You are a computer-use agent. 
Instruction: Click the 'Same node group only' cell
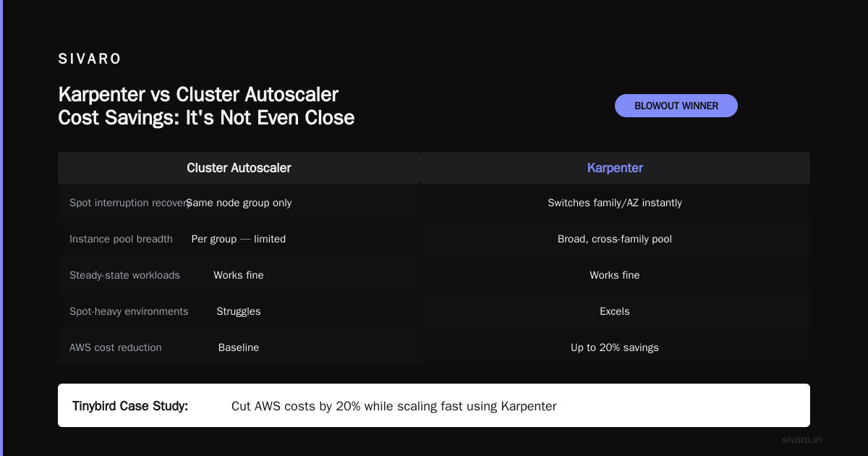click(x=240, y=203)
